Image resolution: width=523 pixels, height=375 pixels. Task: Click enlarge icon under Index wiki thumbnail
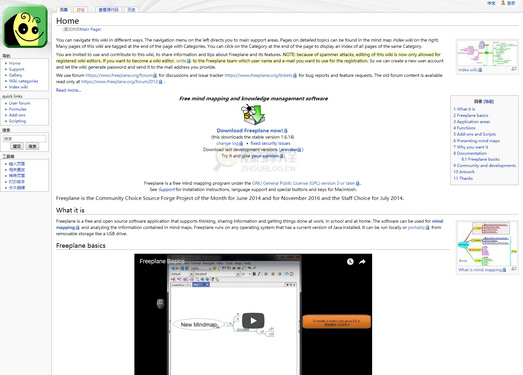click(514, 69)
